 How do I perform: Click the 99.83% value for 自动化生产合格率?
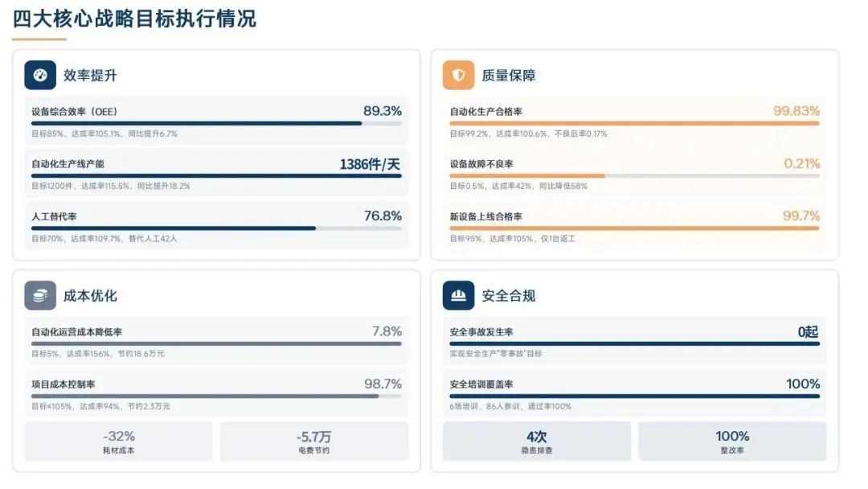tap(796, 111)
